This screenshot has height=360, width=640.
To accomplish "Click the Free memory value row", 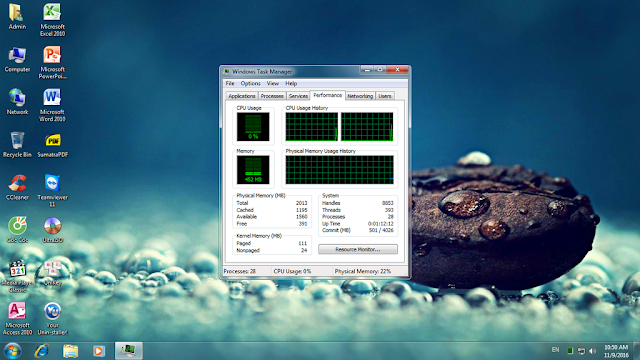I will click(272, 224).
